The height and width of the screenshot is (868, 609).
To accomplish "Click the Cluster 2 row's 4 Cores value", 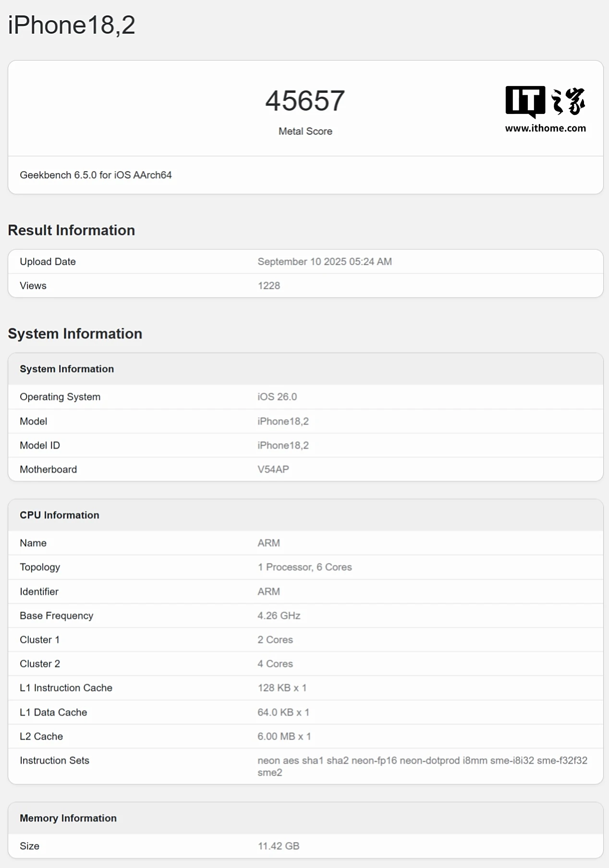I will (275, 664).
